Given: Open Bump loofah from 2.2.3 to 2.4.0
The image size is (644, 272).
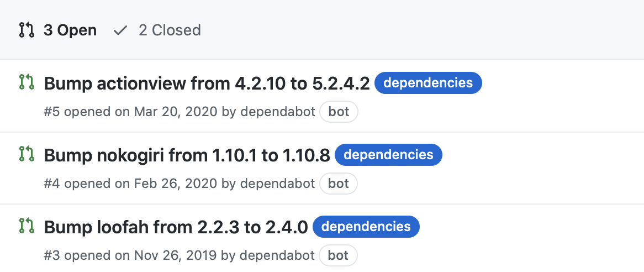Looking at the screenshot, I should (176, 227).
